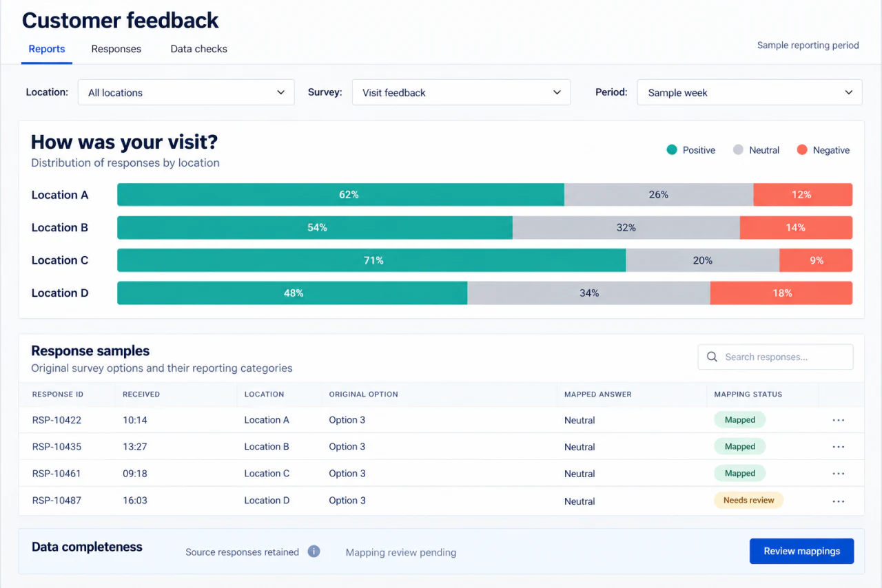Open row actions for RSP-10422
The width and height of the screenshot is (882, 588).
(838, 420)
